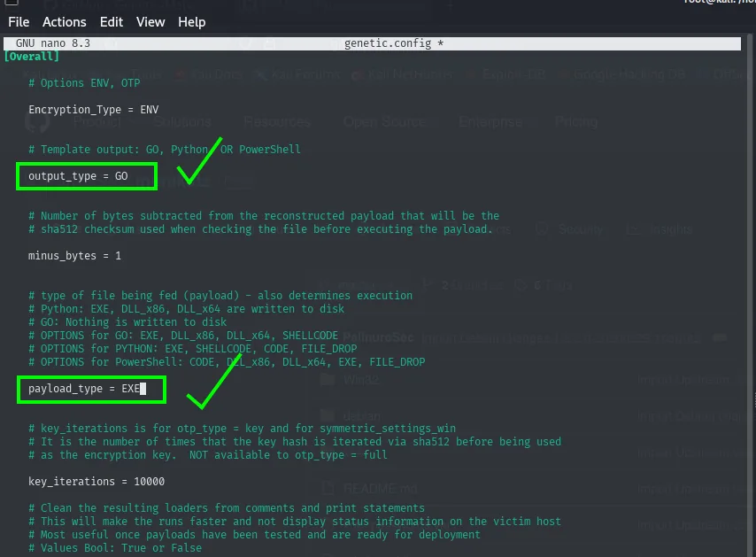Click the '# OPTIONS for GO:' comment line
Viewport: 756px width, 557px height.
click(x=183, y=335)
